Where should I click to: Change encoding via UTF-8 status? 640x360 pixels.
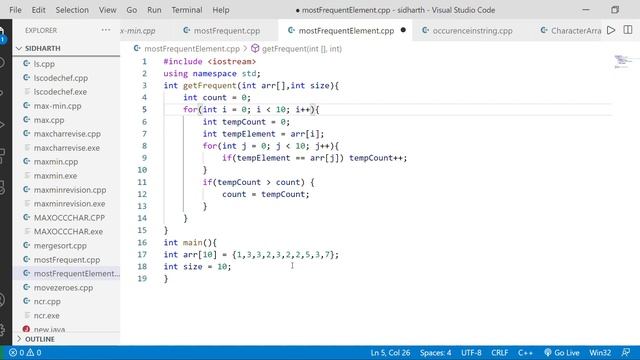471,353
